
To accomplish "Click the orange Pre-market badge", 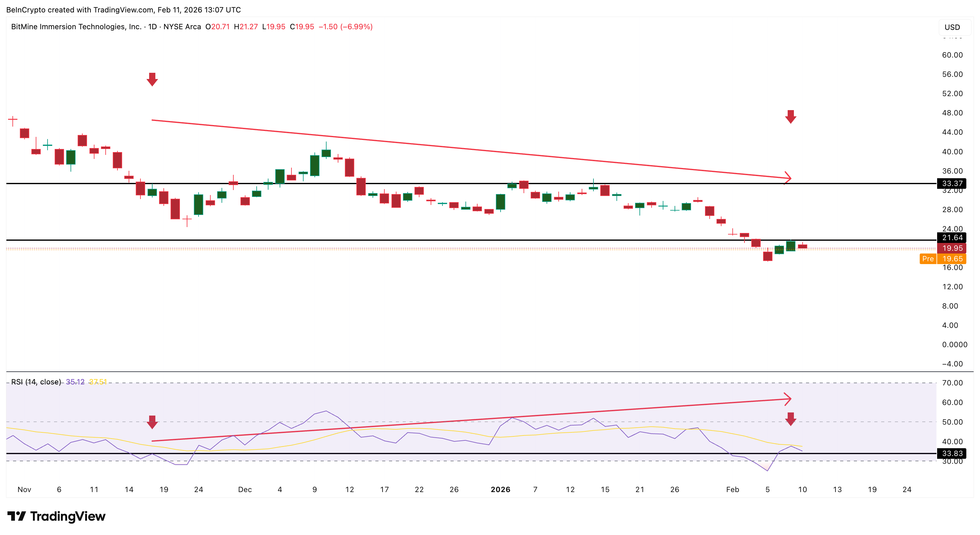I will click(x=928, y=259).
